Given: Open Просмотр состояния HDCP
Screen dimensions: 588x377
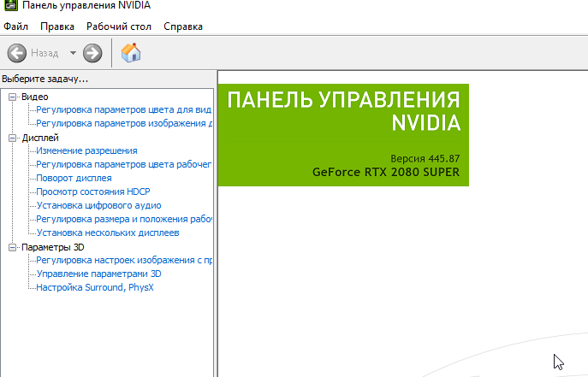Looking at the screenshot, I should click(x=93, y=191).
